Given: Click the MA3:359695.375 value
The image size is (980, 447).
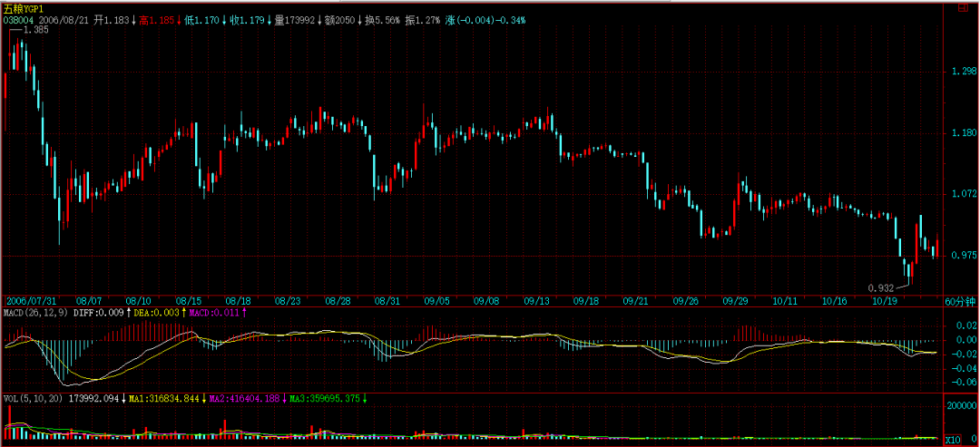Looking at the screenshot, I should coord(324,398).
